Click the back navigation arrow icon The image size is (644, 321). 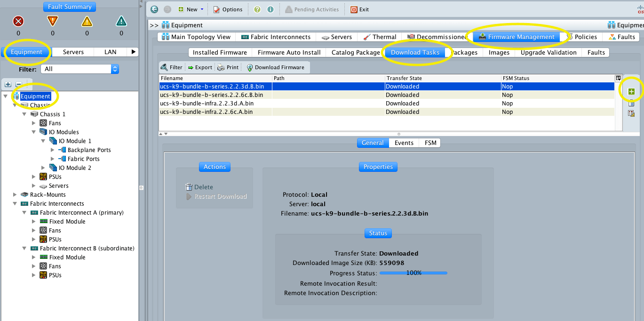click(154, 9)
